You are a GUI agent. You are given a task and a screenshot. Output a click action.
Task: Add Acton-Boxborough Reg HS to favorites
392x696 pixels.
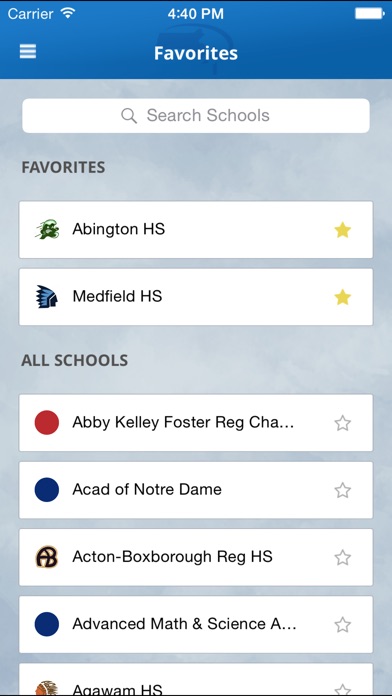pos(342,558)
